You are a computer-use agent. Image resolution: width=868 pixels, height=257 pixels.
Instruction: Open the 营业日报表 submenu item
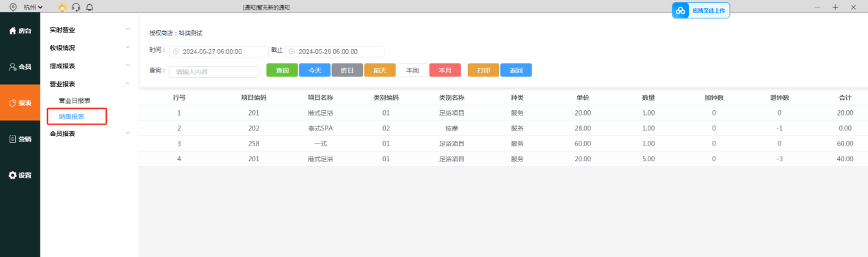(75, 100)
